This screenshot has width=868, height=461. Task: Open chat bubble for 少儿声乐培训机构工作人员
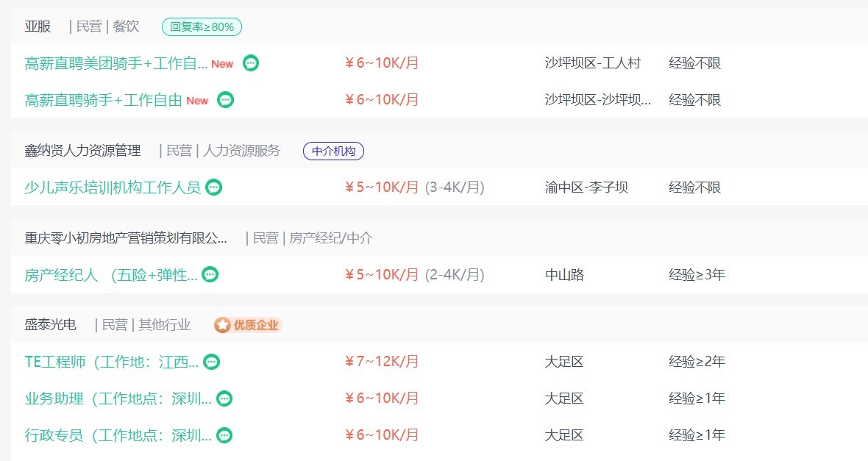213,187
